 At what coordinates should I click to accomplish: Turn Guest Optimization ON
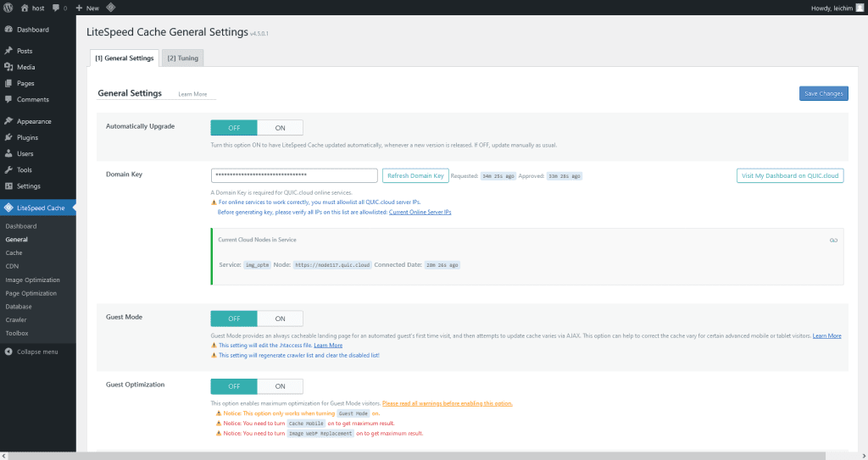(280, 385)
